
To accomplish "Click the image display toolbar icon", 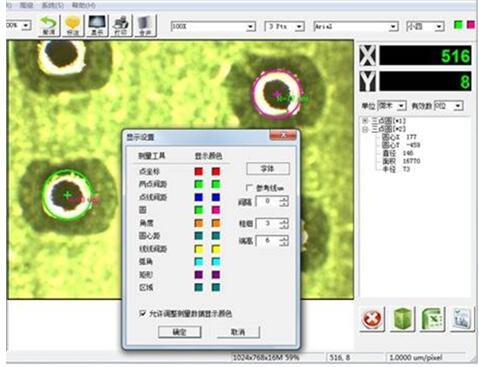I will [97, 26].
